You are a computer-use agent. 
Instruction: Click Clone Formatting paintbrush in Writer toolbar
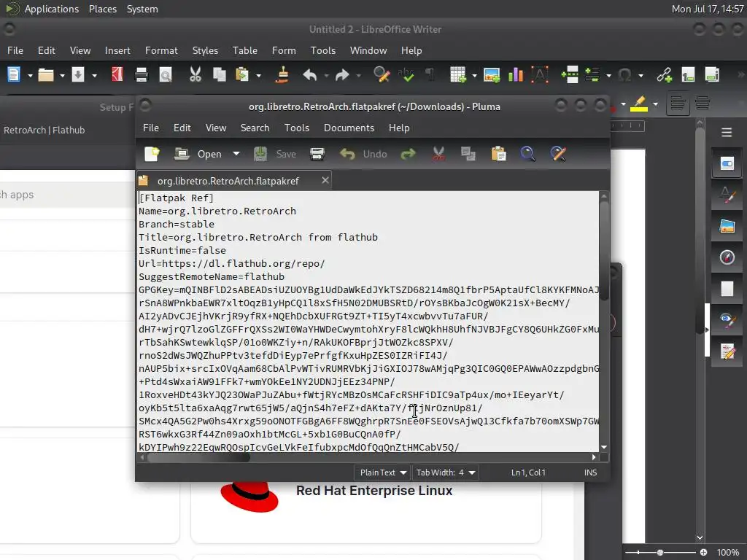[282, 75]
